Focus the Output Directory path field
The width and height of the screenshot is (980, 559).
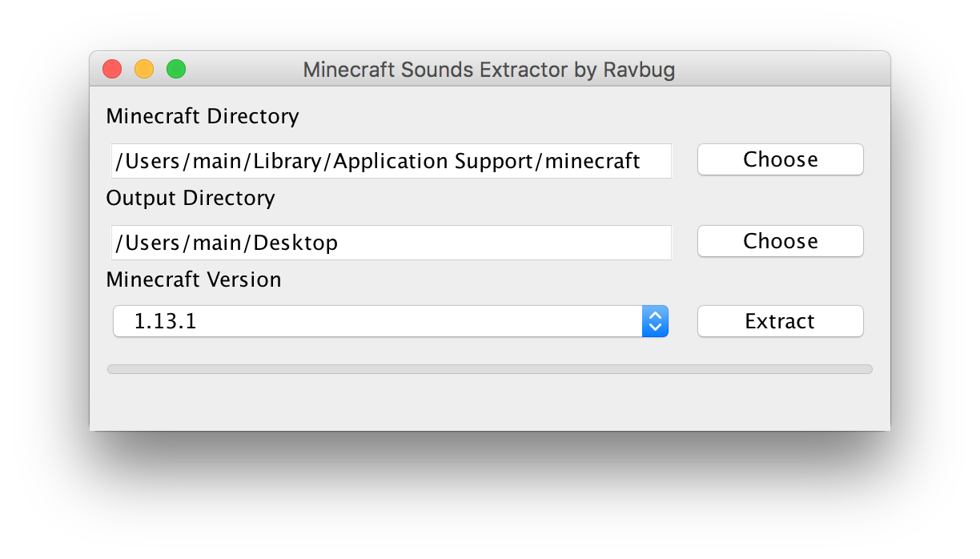(391, 243)
